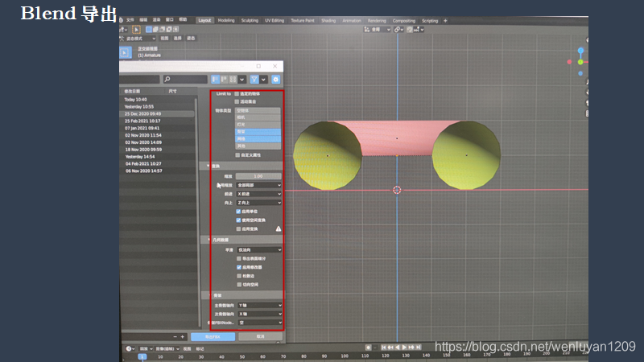Open the filter settings dropdown arrow
The image size is (644, 362).
(x=263, y=79)
